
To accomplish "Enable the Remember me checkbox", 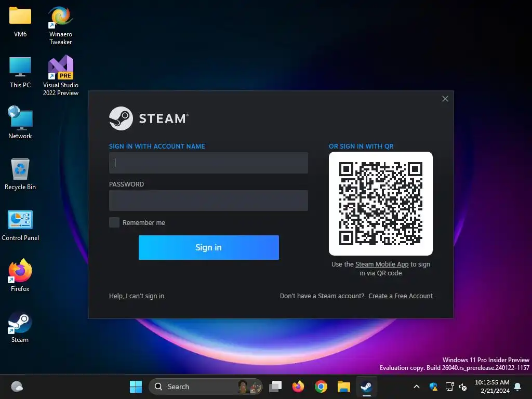I will click(x=114, y=222).
